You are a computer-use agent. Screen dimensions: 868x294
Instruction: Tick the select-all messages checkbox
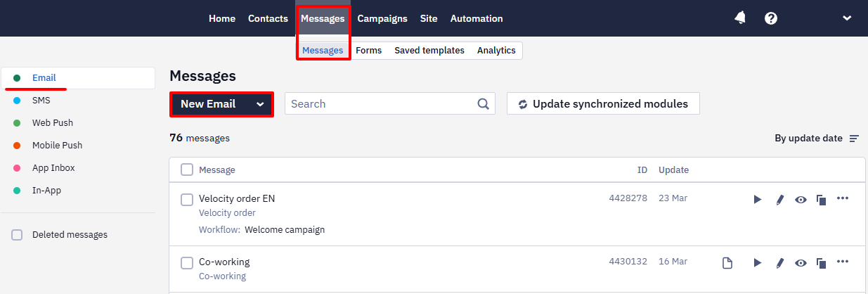[x=187, y=170]
